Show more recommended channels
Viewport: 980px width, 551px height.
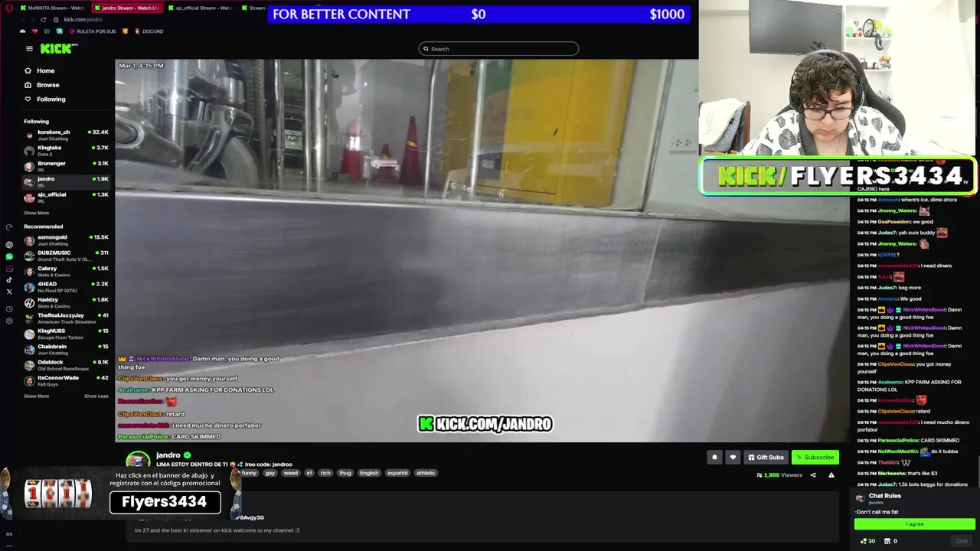[x=36, y=396]
